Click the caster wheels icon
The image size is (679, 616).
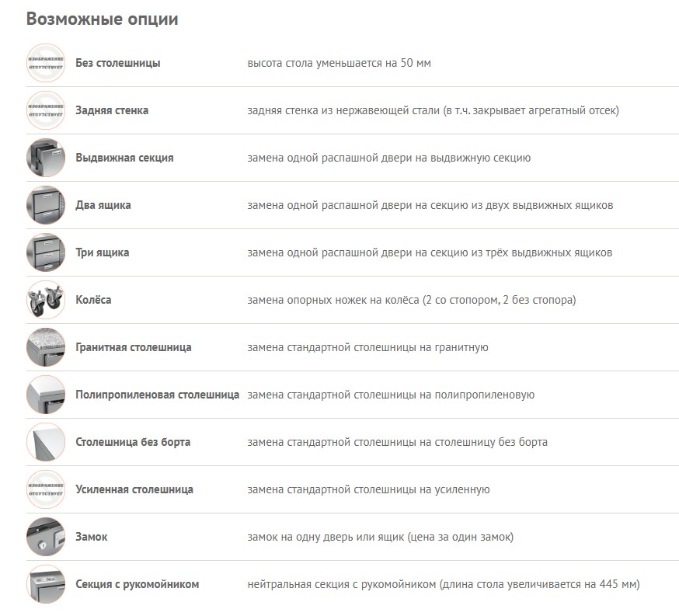click(46, 300)
